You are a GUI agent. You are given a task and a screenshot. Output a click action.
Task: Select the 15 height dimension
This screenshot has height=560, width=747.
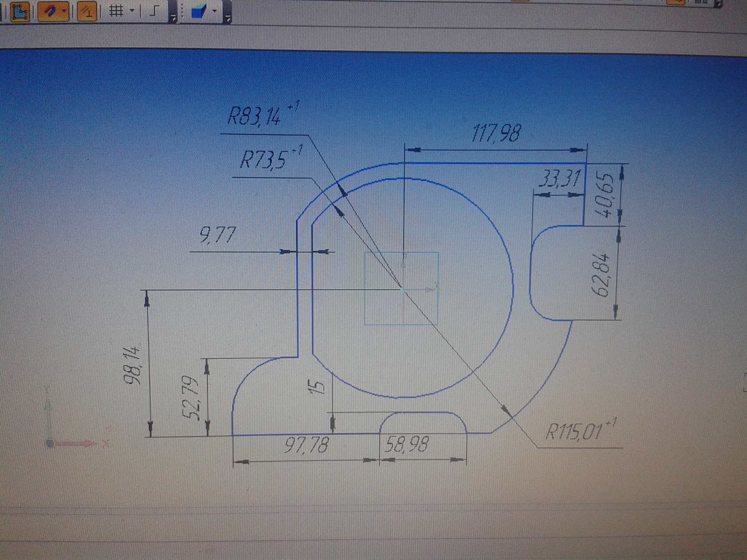316,387
